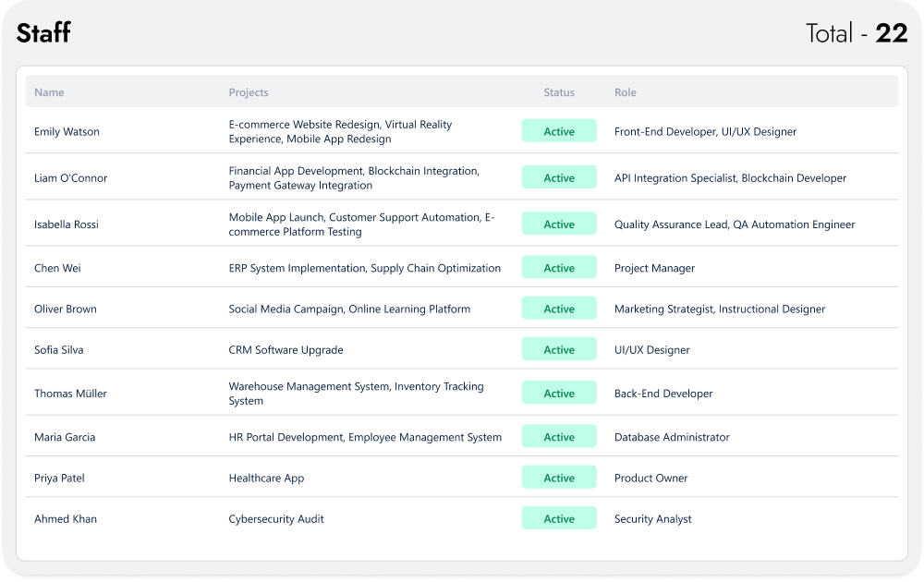Toggle Emily Watson's Active status badge
The width and height of the screenshot is (924, 582).
(559, 130)
